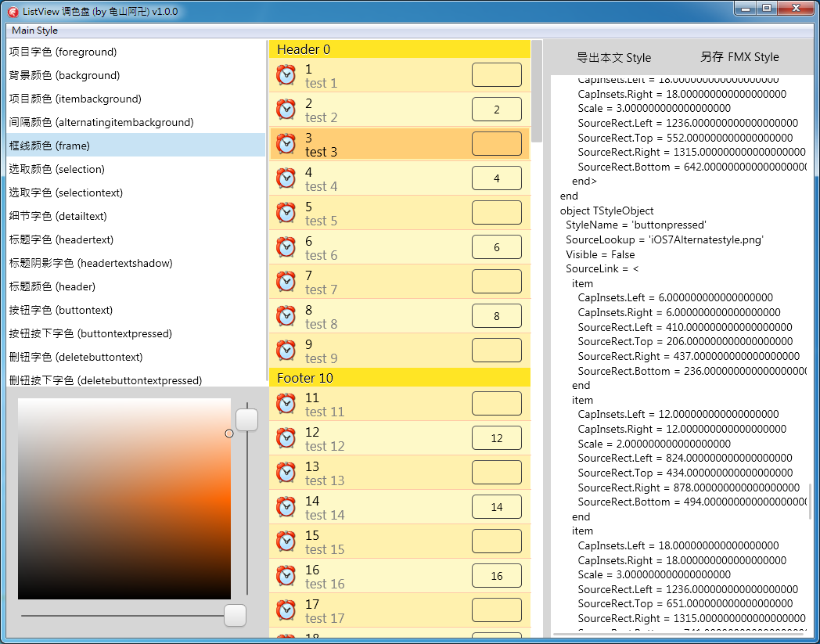
Task: Select list item test 15
Action: 400,542
